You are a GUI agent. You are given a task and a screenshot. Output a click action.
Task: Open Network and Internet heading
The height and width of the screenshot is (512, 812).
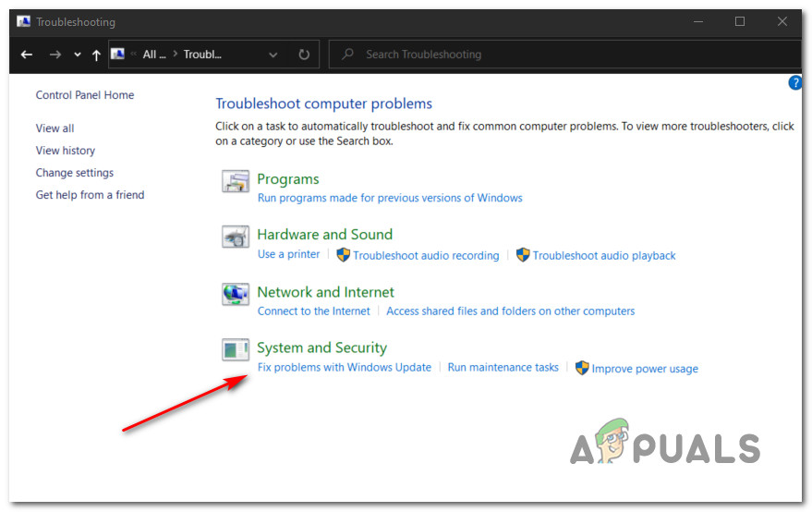coord(326,292)
